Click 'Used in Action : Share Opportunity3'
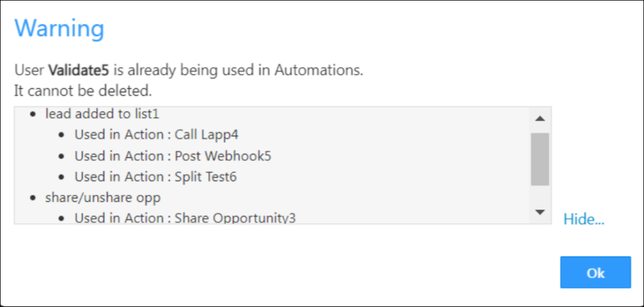 point(185,218)
